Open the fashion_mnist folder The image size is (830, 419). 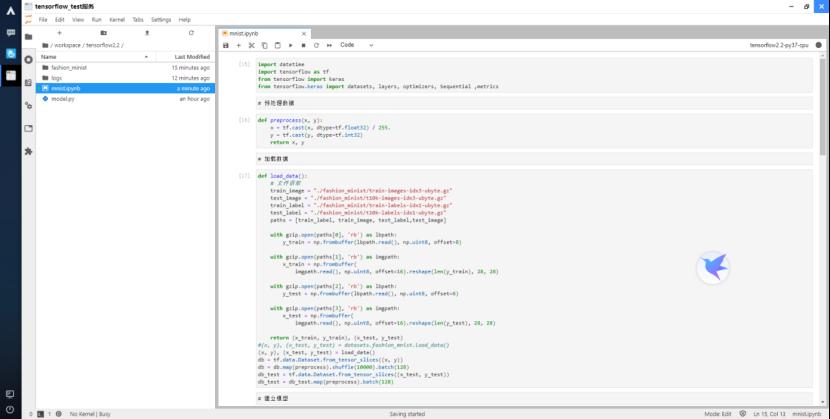(125, 68)
